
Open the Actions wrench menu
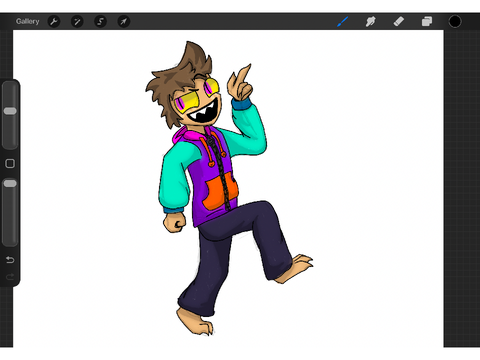[x=54, y=22]
